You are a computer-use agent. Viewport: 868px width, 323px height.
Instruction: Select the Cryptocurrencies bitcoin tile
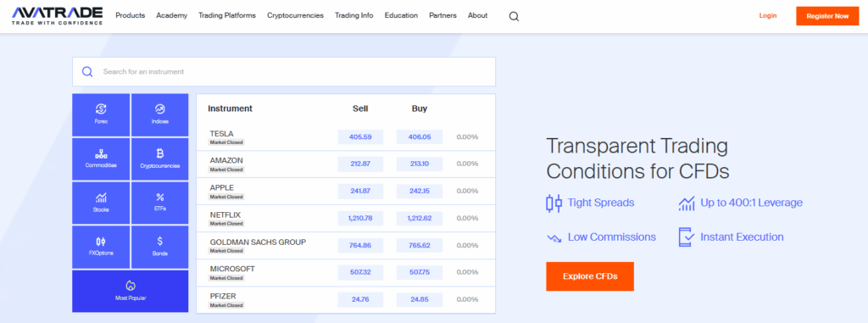coord(160,159)
